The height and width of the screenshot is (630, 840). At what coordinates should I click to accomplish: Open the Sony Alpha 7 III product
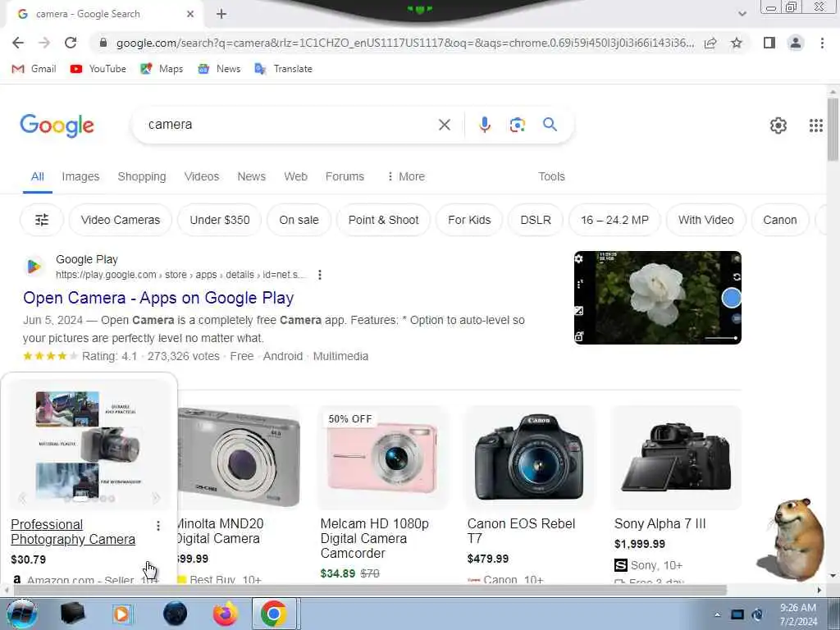660,524
